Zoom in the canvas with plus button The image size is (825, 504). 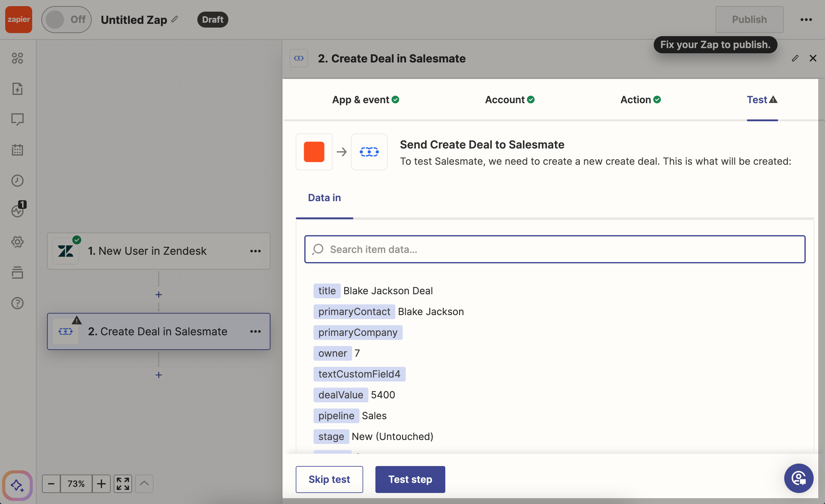point(101,483)
